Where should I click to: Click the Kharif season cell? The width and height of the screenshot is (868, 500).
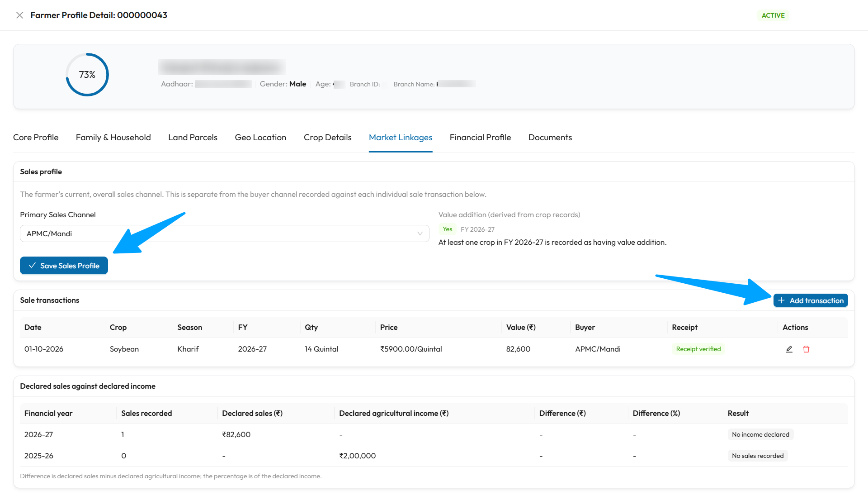[188, 349]
